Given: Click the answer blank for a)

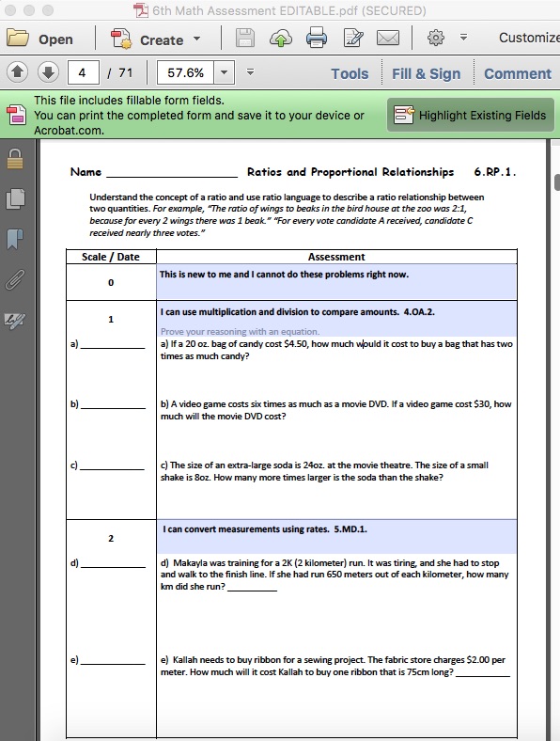Looking at the screenshot, I should click(x=113, y=343).
